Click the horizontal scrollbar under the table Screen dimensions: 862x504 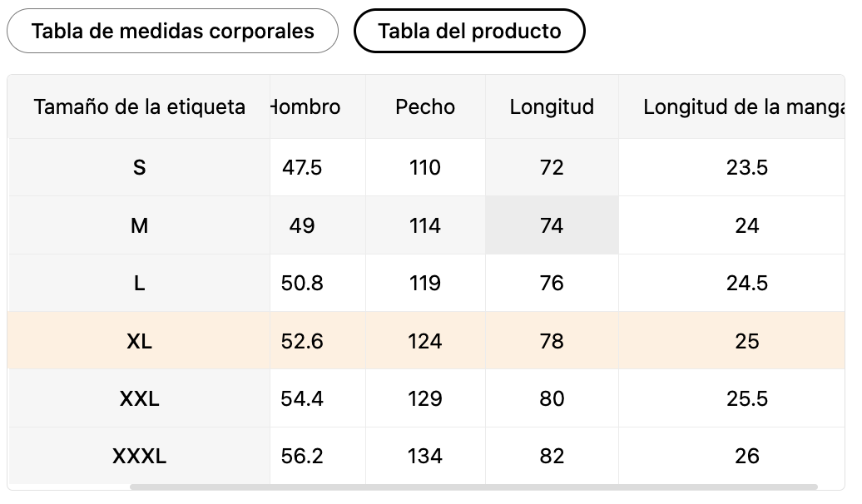(x=473, y=487)
